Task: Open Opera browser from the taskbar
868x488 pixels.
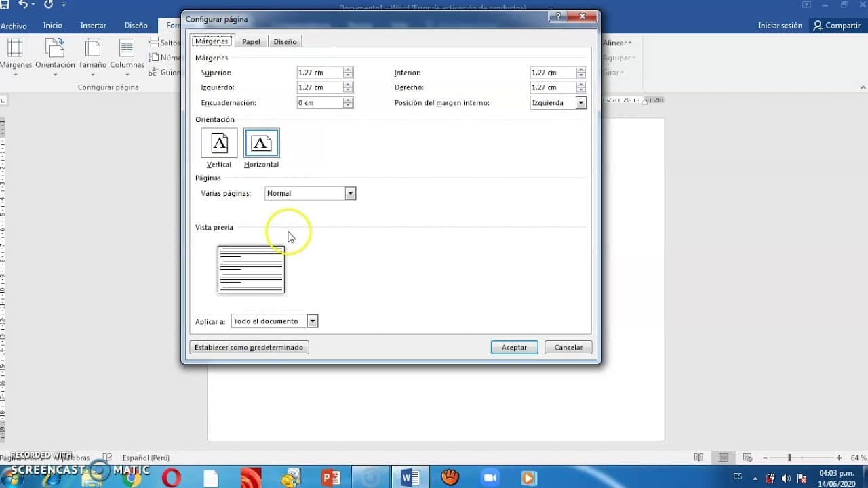Action: 172,477
